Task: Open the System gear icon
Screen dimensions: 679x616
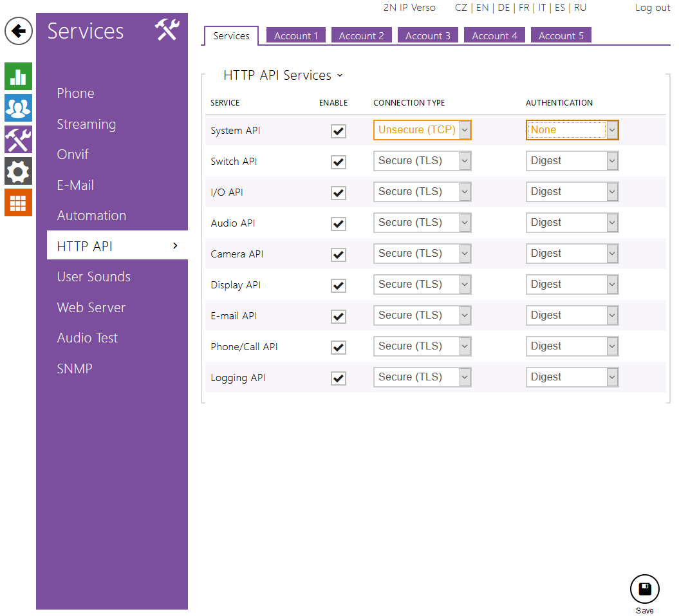Action: [x=18, y=171]
